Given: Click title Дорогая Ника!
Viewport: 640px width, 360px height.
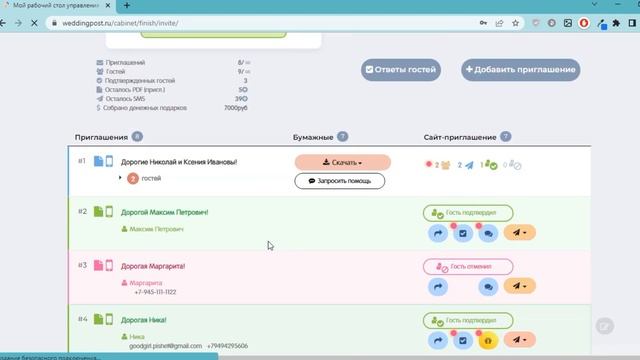Looking at the screenshot, I should click(143, 320).
